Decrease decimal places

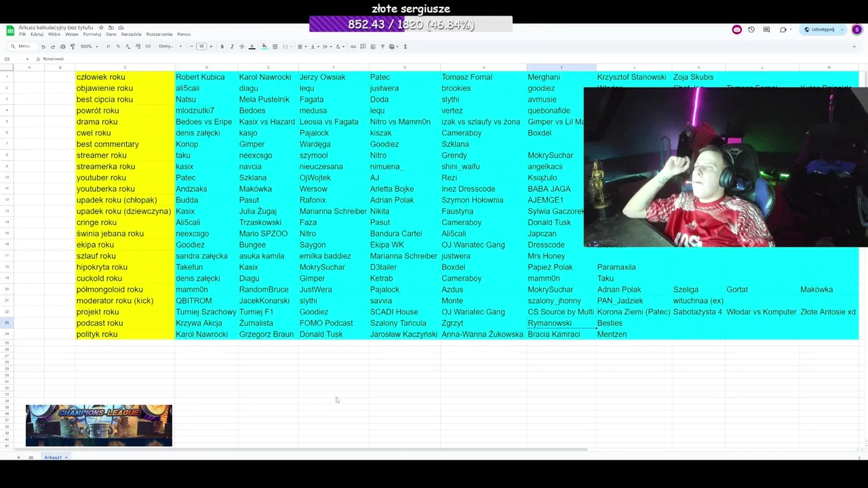pos(127,47)
